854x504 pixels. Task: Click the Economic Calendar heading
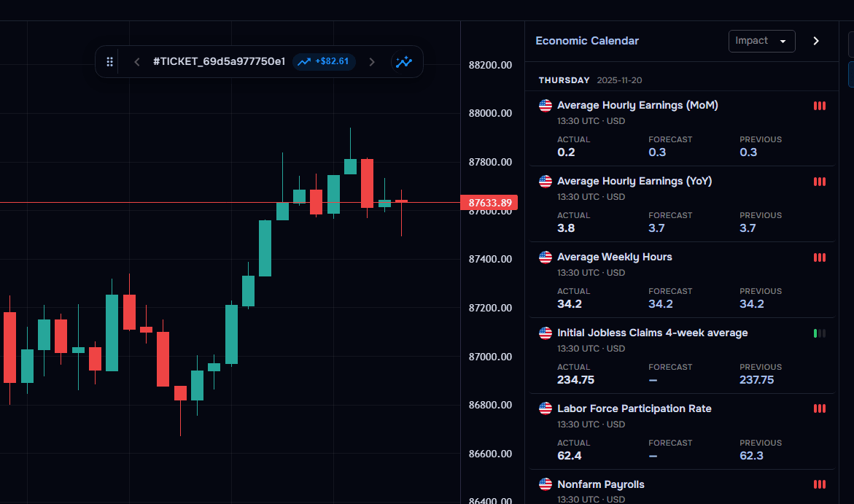(587, 41)
